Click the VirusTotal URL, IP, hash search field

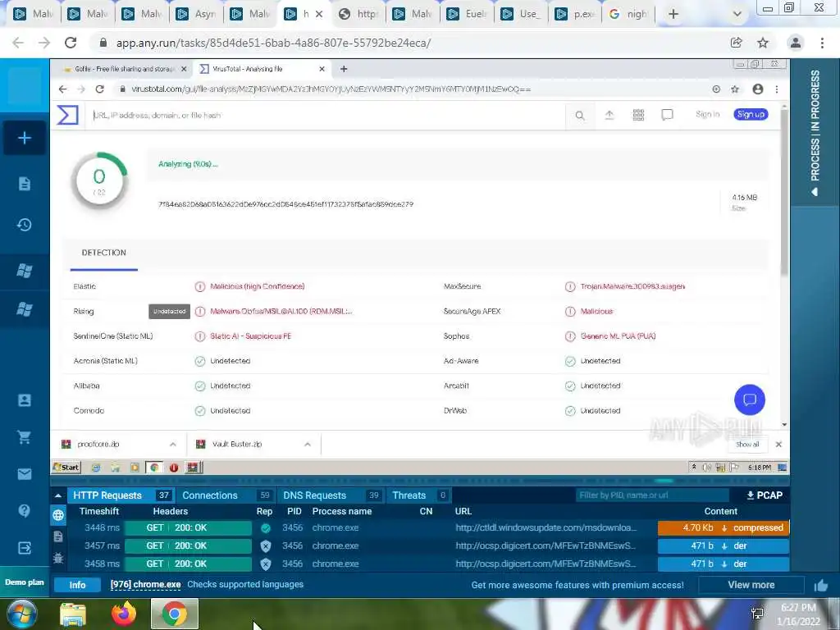tap(326, 115)
